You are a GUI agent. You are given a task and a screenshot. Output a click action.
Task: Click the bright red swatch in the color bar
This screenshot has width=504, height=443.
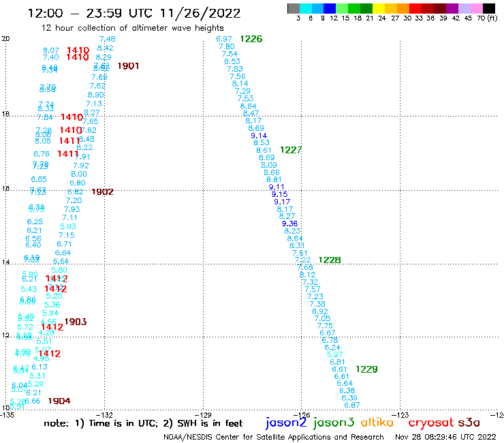(415, 8)
